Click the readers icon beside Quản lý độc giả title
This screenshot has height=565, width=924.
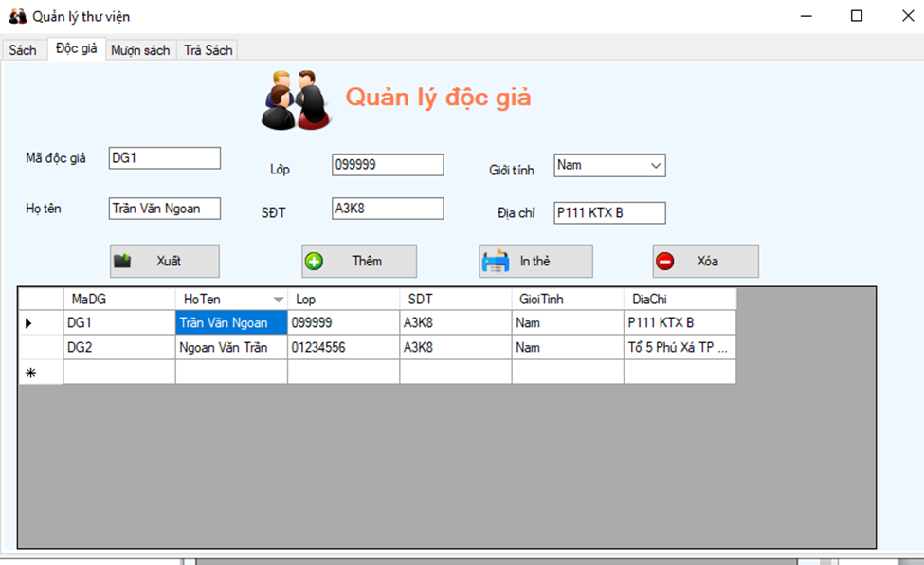click(x=297, y=98)
